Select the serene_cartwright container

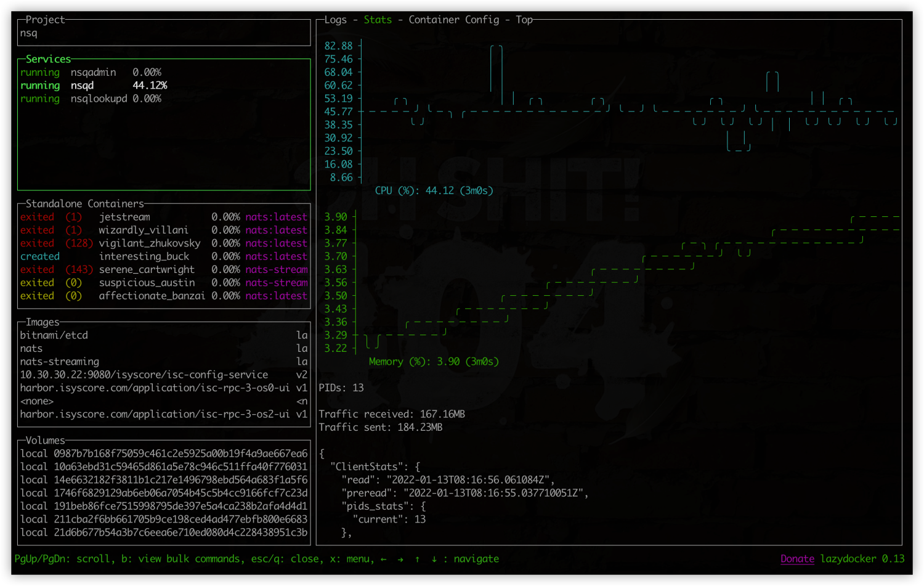(147, 269)
